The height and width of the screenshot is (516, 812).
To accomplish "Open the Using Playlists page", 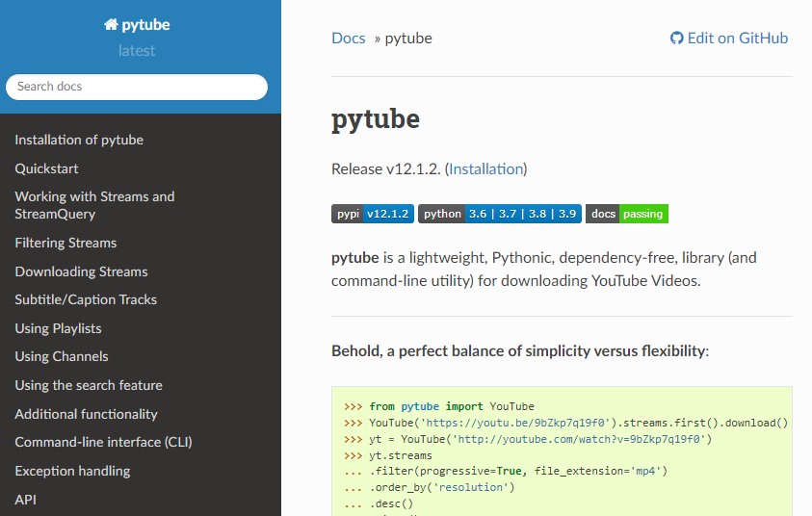I will [x=58, y=328].
